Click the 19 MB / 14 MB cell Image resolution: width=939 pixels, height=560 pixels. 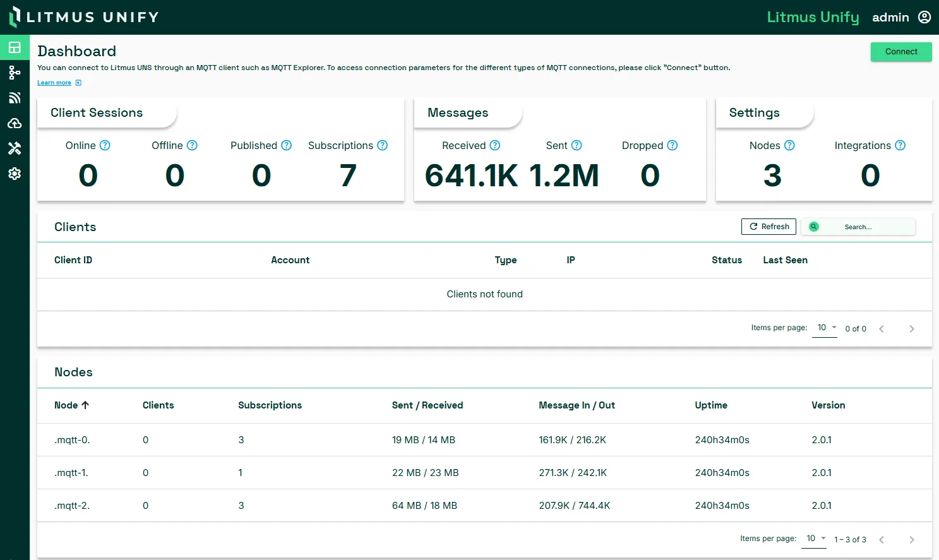coord(424,440)
